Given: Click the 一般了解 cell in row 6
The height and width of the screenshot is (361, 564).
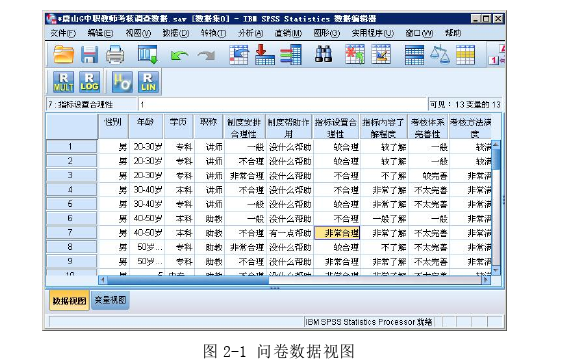Looking at the screenshot, I should point(384,219).
